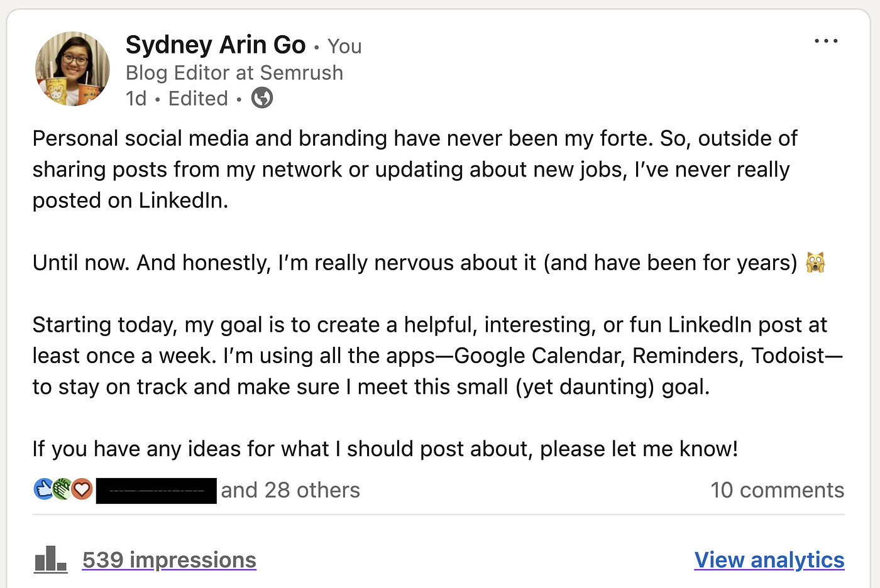
Task: Expand the reactions list via 'and 28 others'
Action: pyautogui.click(x=290, y=489)
